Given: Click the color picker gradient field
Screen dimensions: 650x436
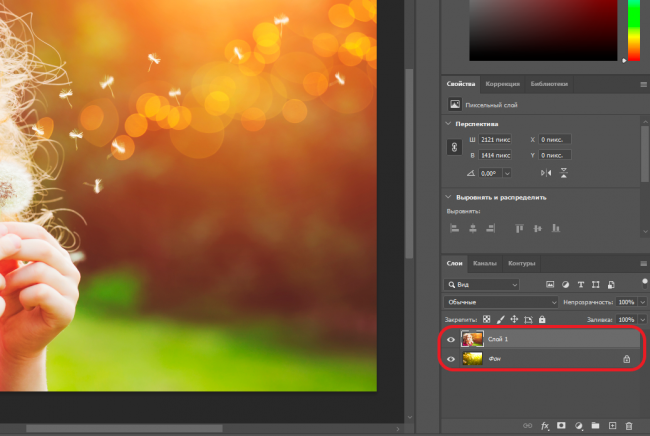Looking at the screenshot, I should click(x=543, y=30).
